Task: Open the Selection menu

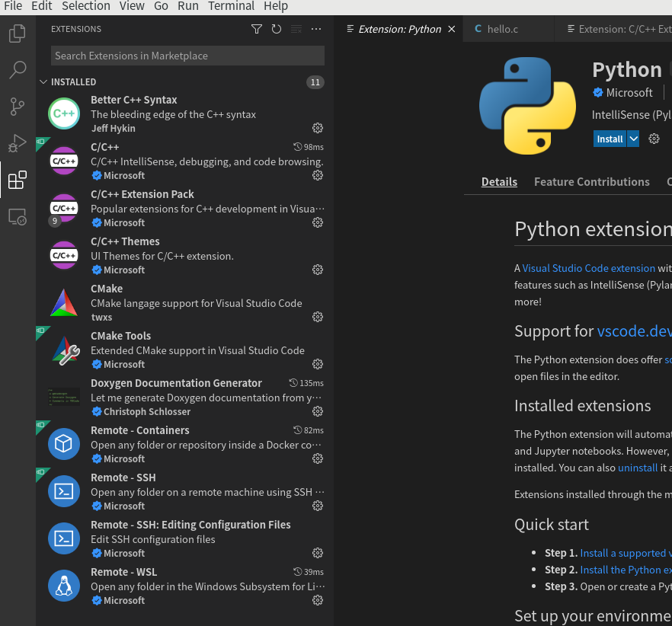Action: coord(85,6)
